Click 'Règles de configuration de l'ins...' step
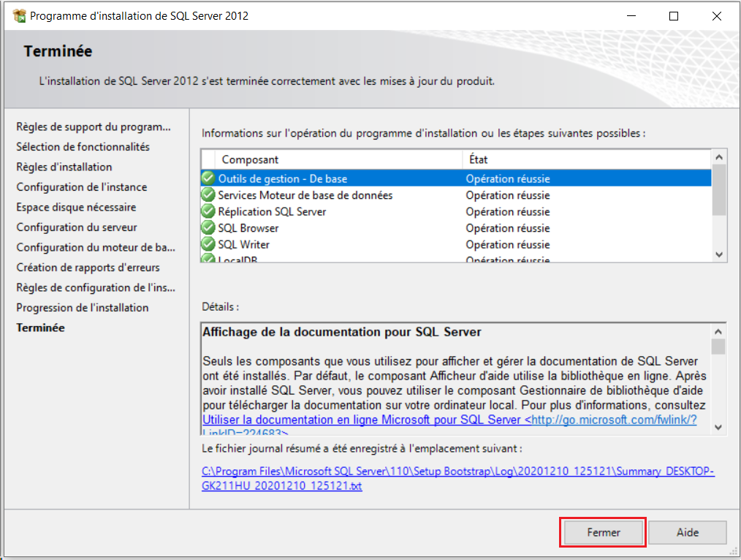 pyautogui.click(x=96, y=287)
